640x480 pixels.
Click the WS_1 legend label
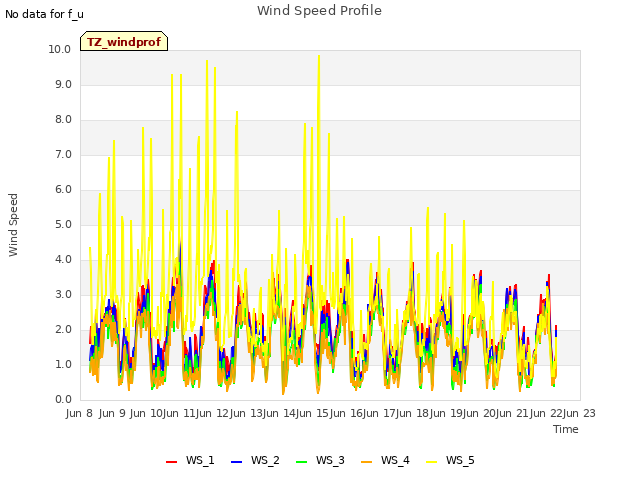[x=200, y=460]
